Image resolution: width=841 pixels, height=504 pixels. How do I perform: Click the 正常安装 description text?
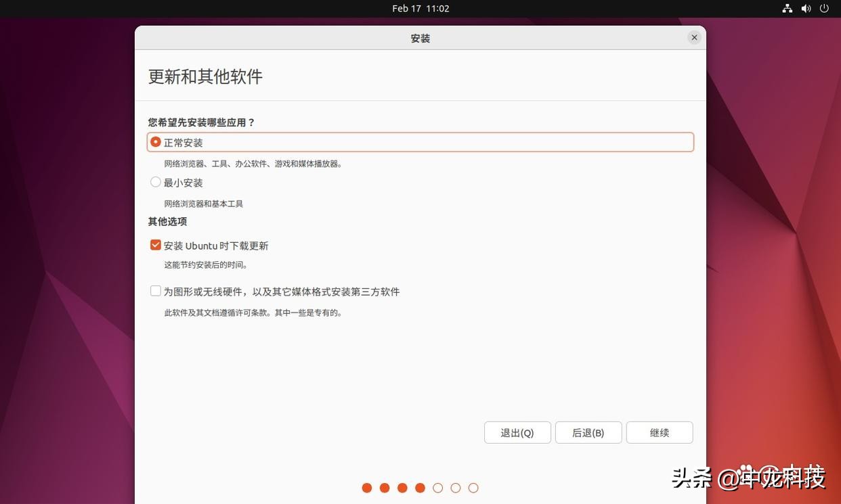pyautogui.click(x=253, y=162)
